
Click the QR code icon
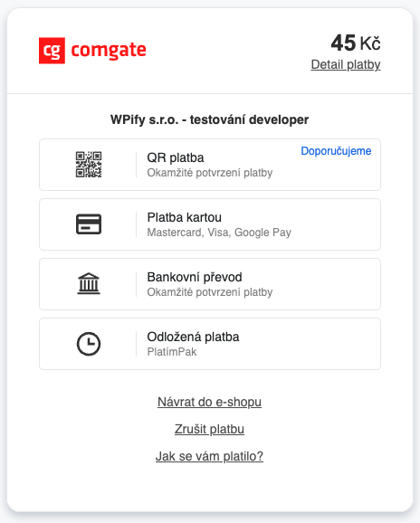[x=89, y=165]
